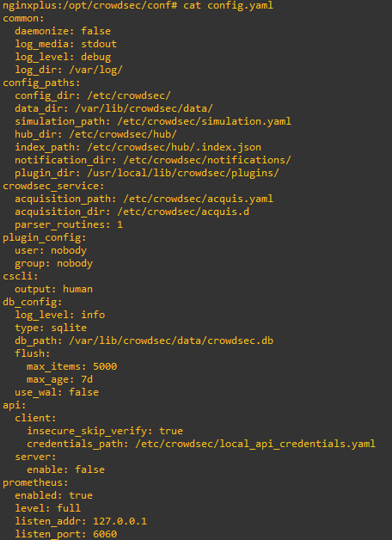Click the 'user: nobody' line

[51, 250]
